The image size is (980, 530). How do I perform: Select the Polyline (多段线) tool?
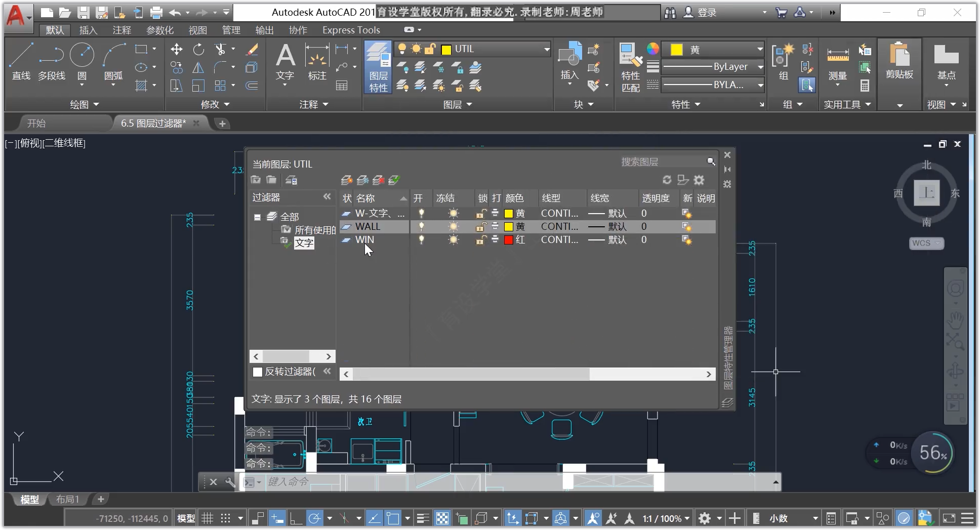52,61
